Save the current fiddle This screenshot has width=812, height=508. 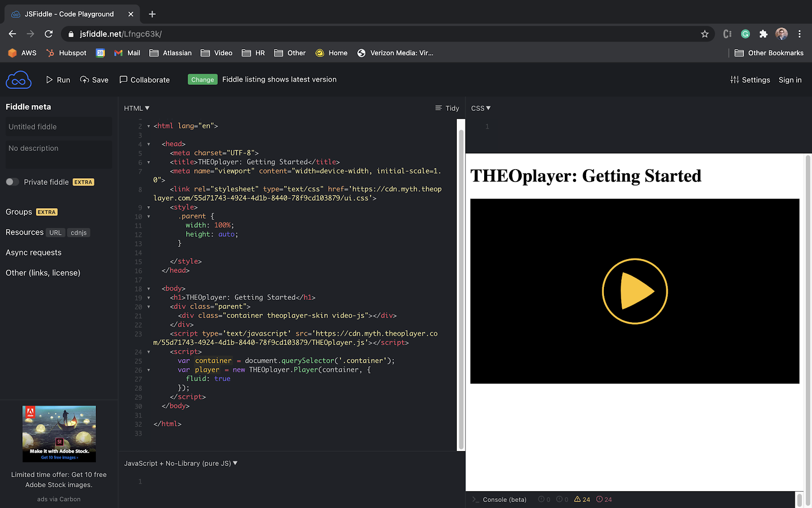tap(94, 80)
